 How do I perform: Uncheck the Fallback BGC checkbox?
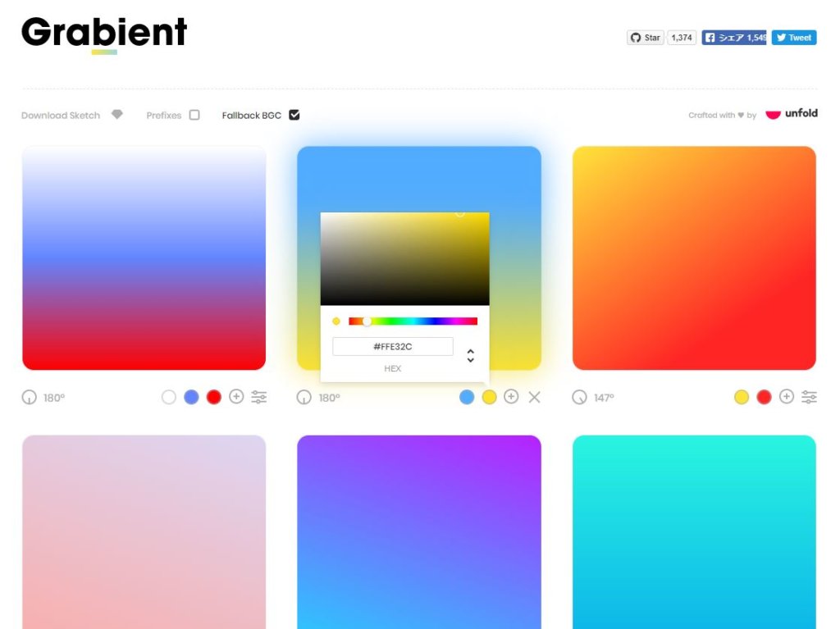294,115
